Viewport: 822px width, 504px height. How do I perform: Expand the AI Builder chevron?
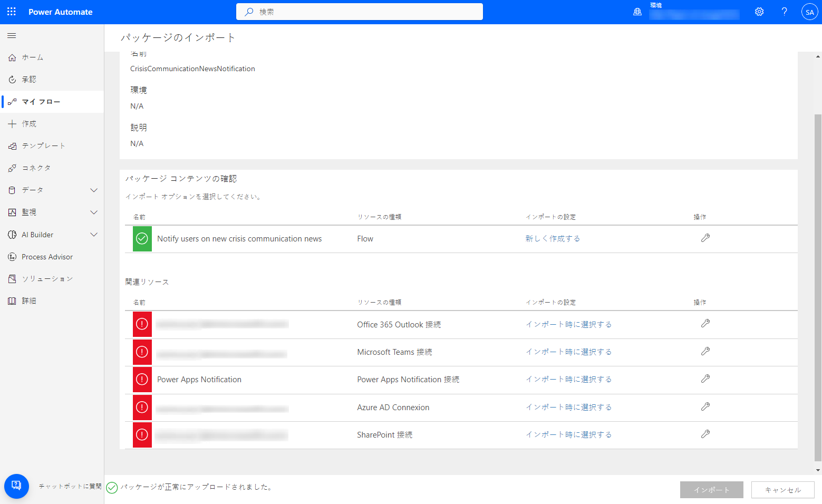[x=94, y=235]
